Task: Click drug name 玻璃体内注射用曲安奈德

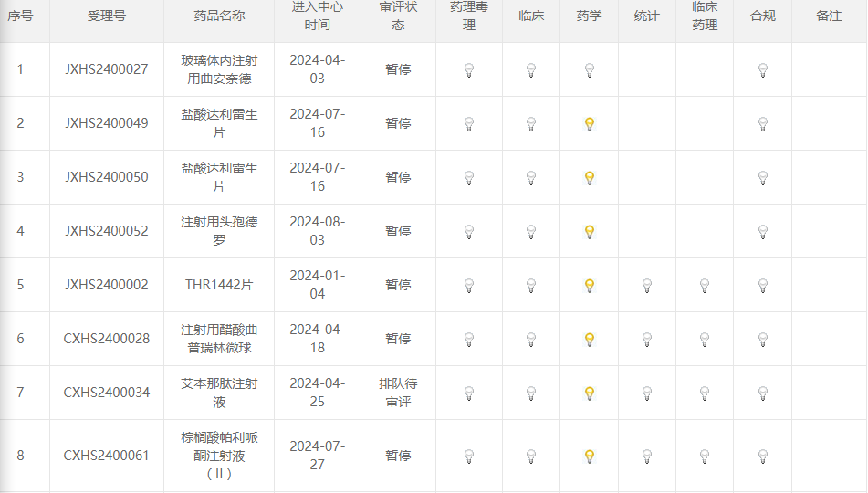Action: [219, 69]
